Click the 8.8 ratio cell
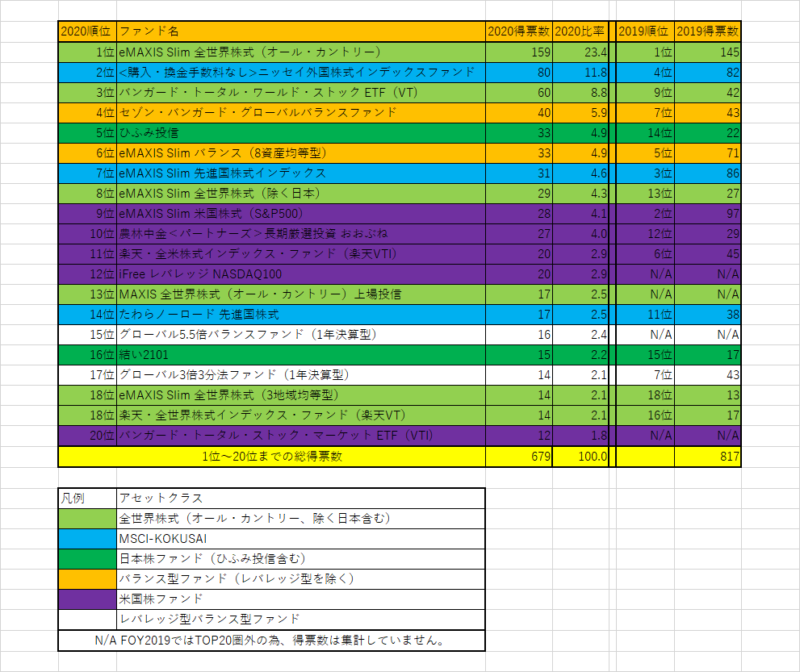 (580, 92)
